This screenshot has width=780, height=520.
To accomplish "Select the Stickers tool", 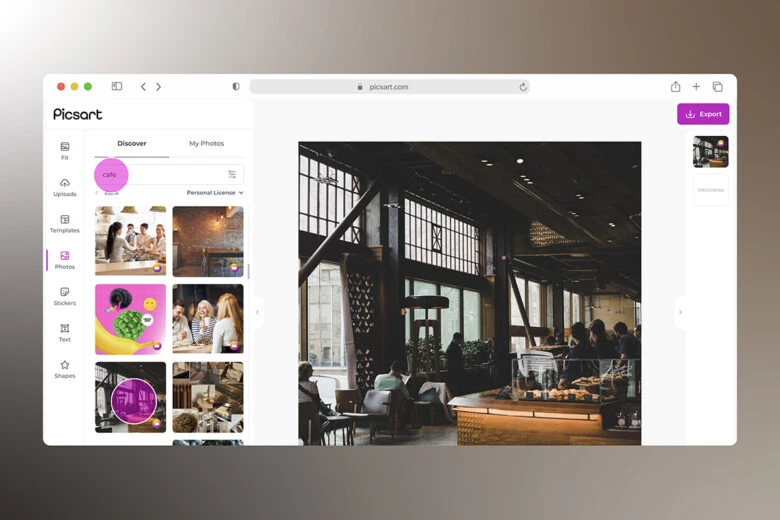I will point(65,296).
